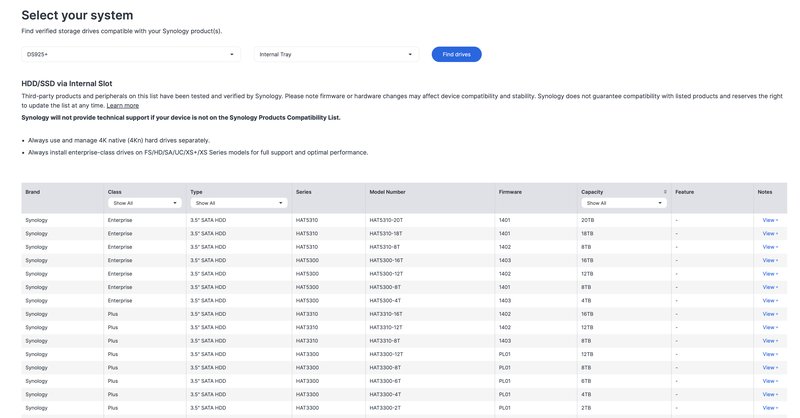Click the Model Number column header
Viewport: 800px width, 418px height.
click(387, 192)
